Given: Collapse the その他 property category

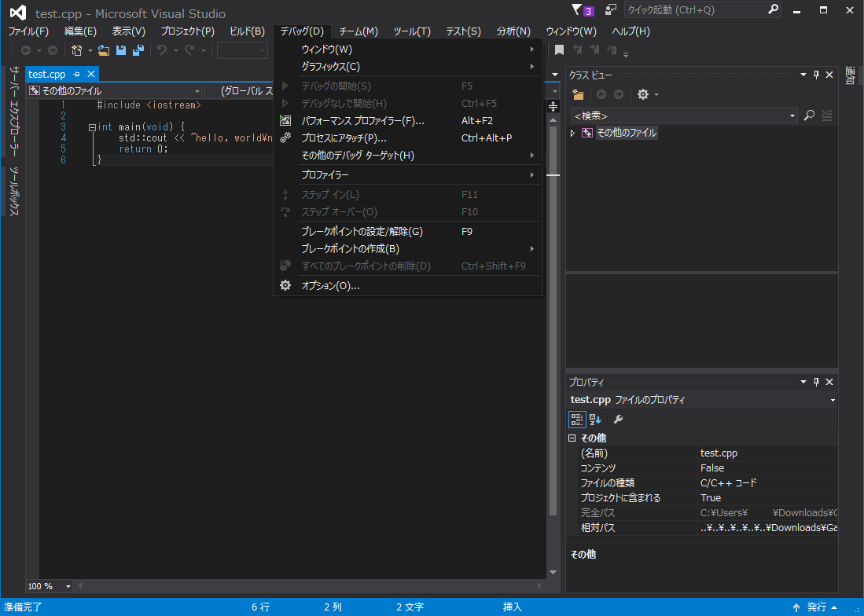Looking at the screenshot, I should [x=572, y=438].
